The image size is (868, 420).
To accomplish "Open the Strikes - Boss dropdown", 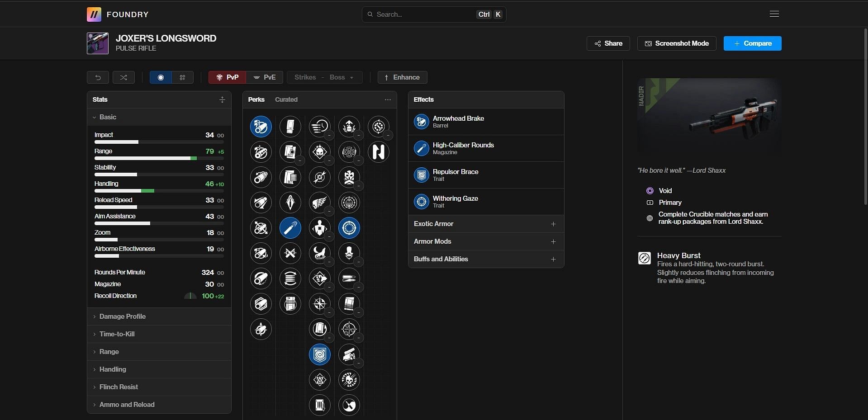I will tap(325, 77).
